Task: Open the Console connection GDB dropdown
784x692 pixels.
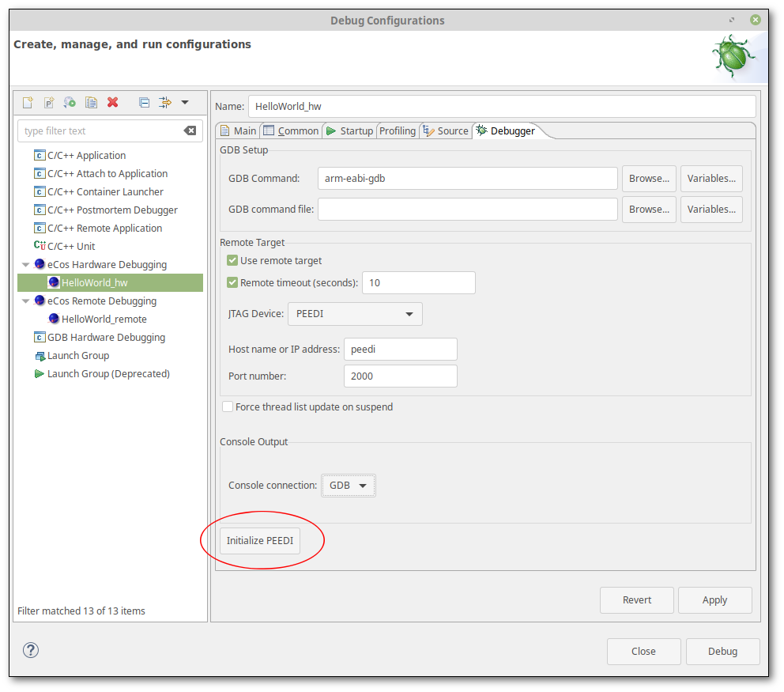Action: tap(348, 485)
